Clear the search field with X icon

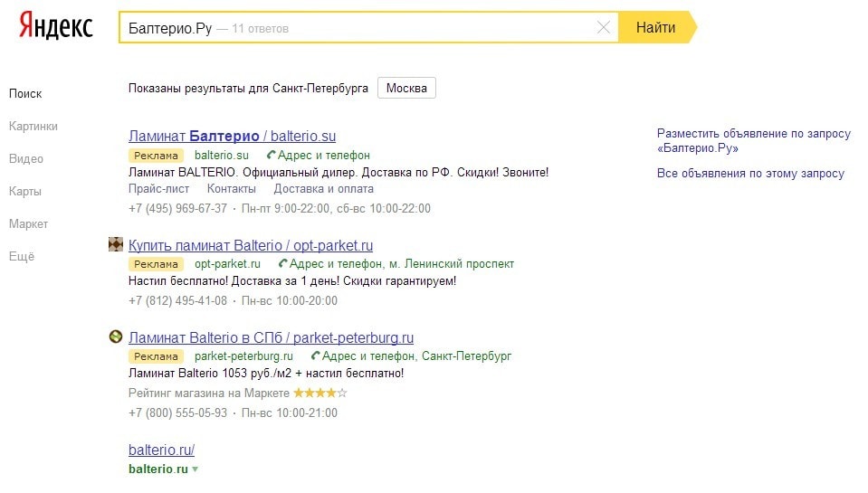[x=604, y=28]
